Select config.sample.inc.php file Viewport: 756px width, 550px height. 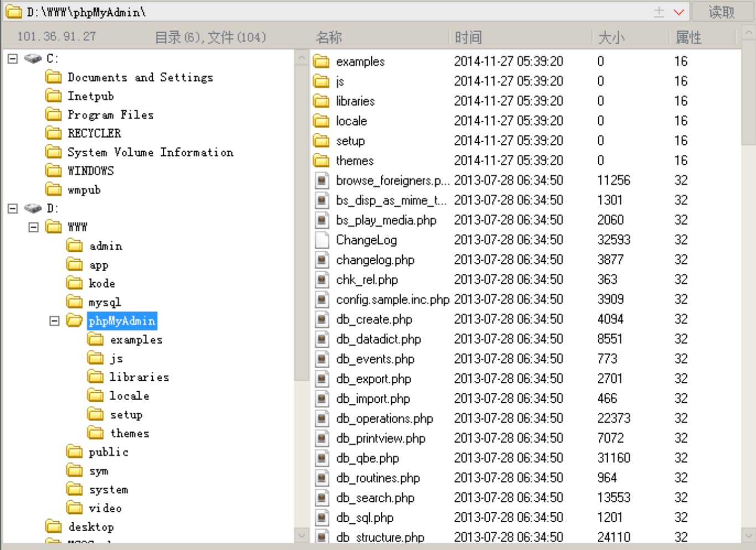click(x=392, y=299)
